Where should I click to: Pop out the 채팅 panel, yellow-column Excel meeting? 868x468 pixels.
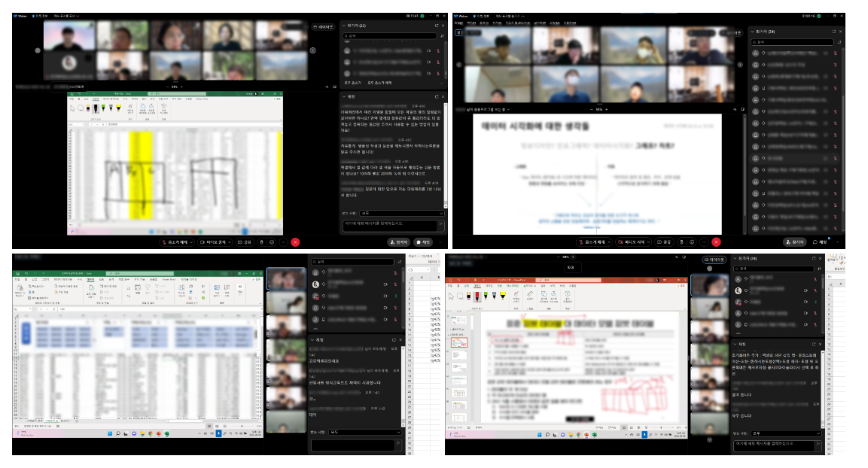click(436, 96)
